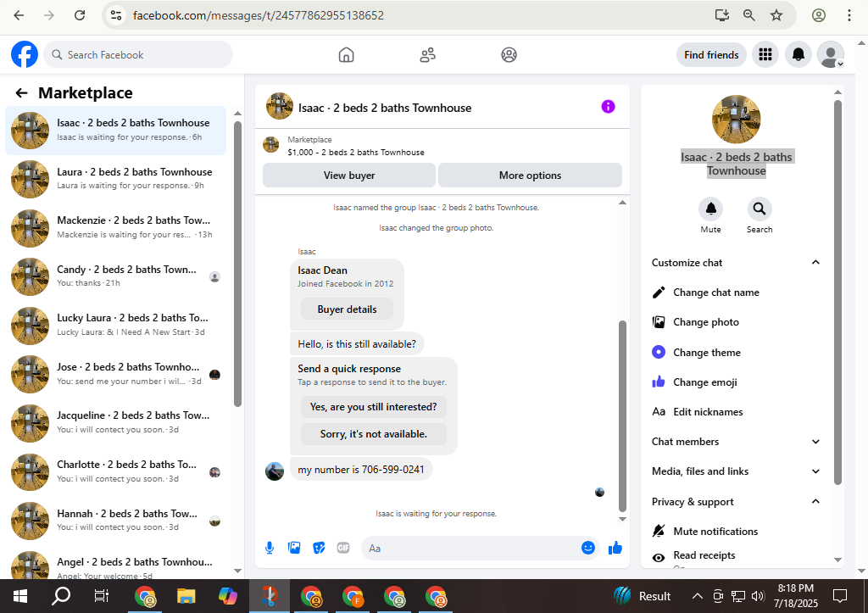Screen dimensions: 868x613
Task: Open File Explorer from taskbar
Action: pyautogui.click(x=186, y=596)
